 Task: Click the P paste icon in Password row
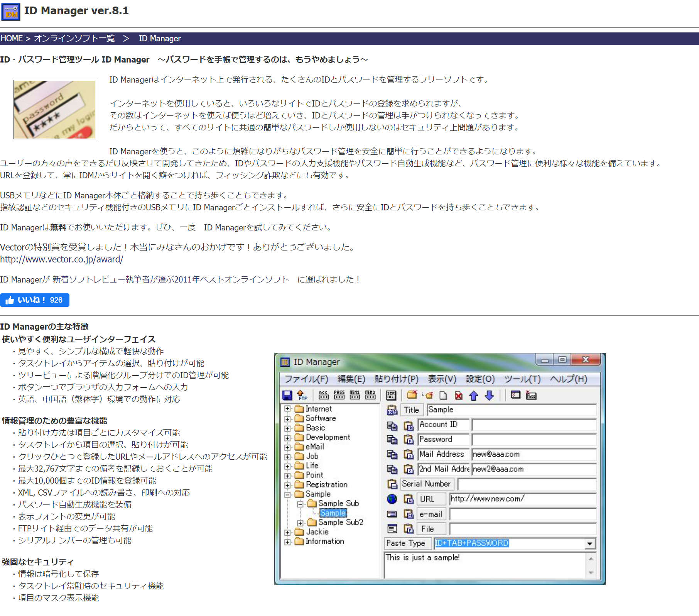(409, 440)
